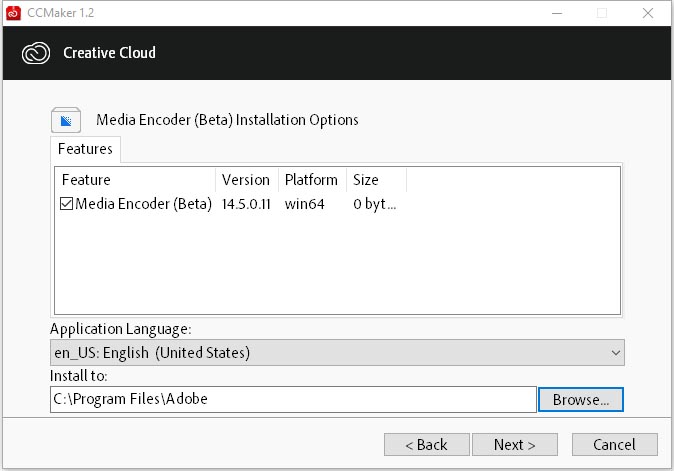The image size is (674, 471).
Task: Proceed with the Next button
Action: click(x=514, y=444)
